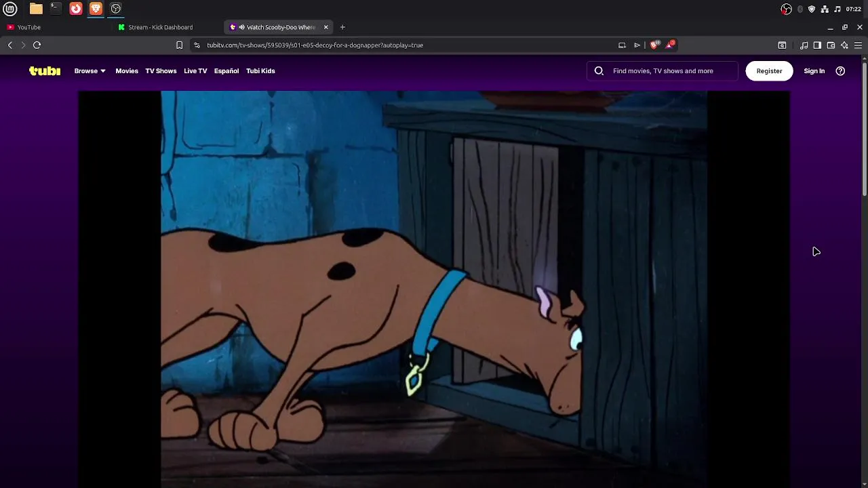Click the send arrow icon in the address bar

click(637, 45)
